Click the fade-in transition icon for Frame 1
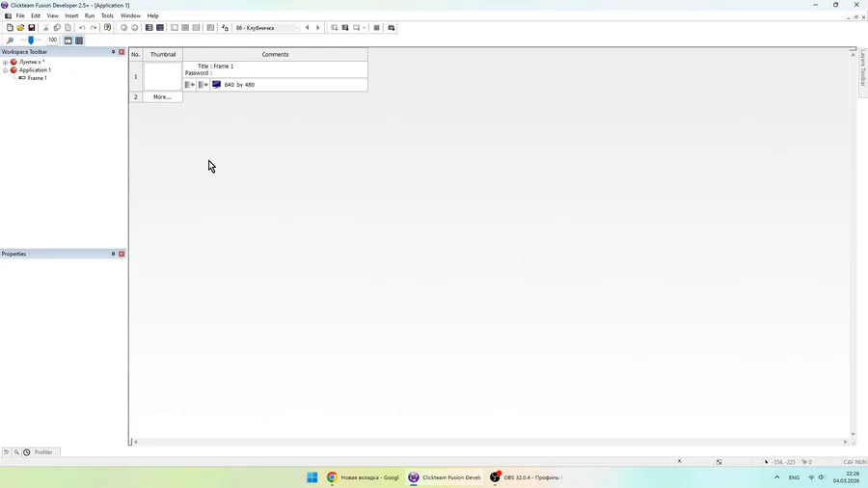The height and width of the screenshot is (488, 868). coord(189,85)
